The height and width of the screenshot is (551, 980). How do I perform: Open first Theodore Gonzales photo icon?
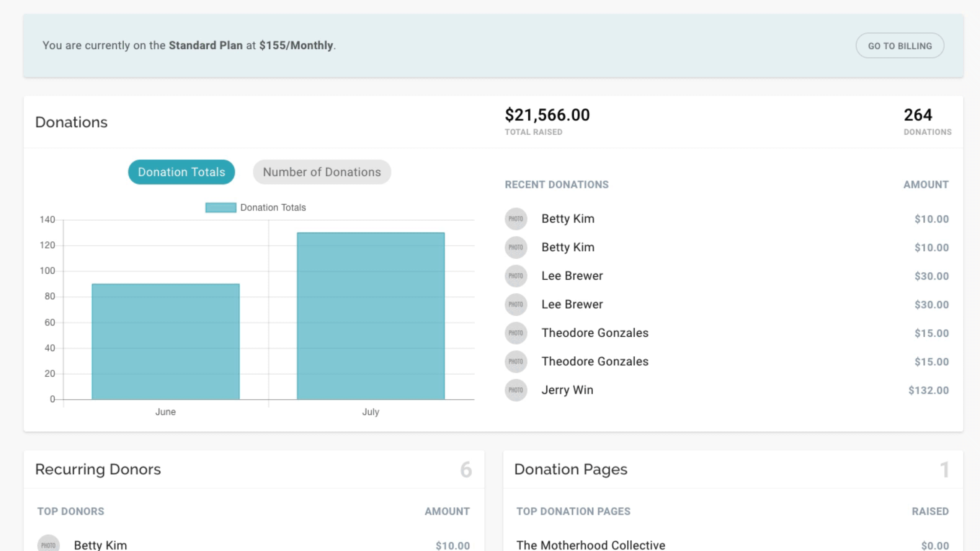click(x=516, y=333)
